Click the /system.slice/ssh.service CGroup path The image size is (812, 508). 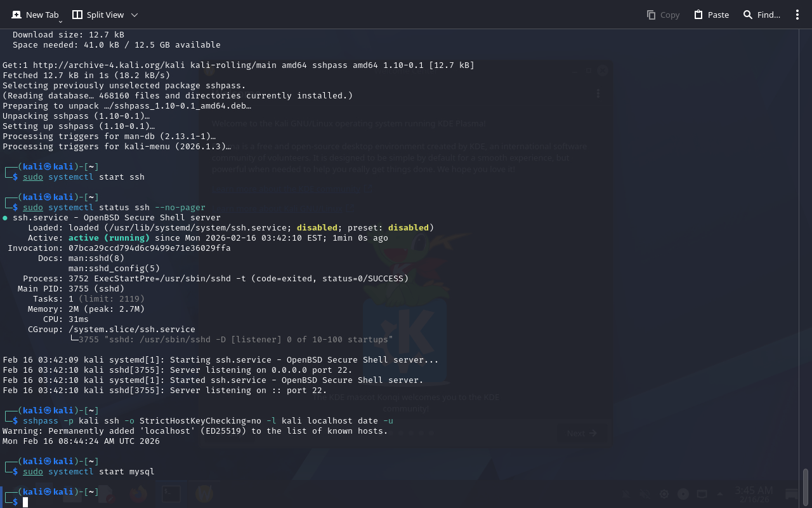(x=132, y=330)
